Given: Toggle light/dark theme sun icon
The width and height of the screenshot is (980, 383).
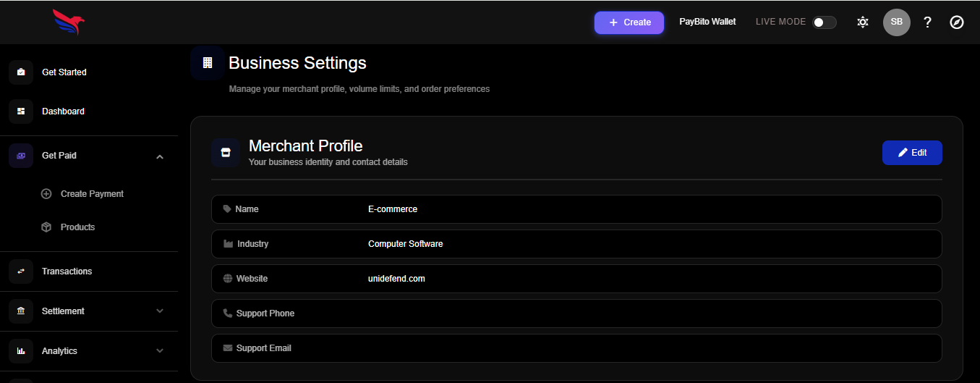Looking at the screenshot, I should pyautogui.click(x=863, y=22).
